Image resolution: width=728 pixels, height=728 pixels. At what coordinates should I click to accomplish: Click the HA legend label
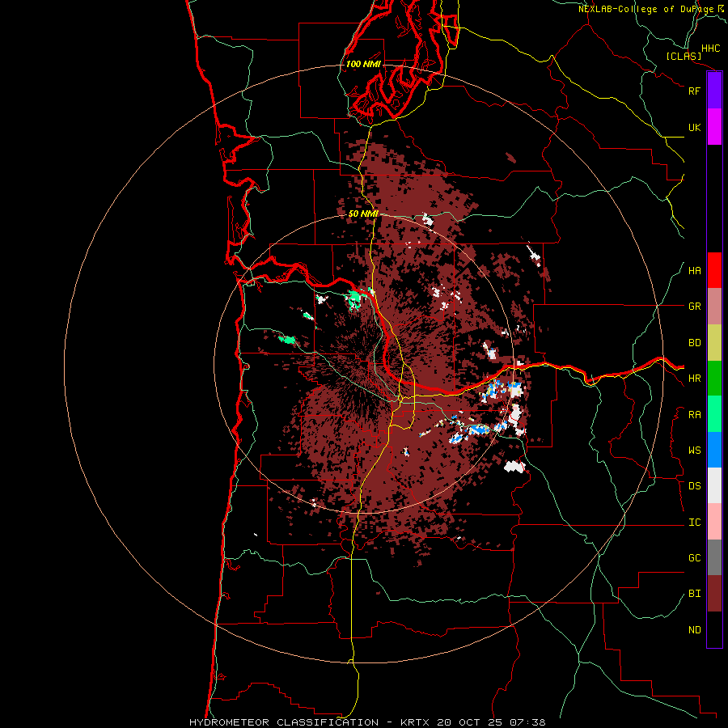tap(694, 271)
